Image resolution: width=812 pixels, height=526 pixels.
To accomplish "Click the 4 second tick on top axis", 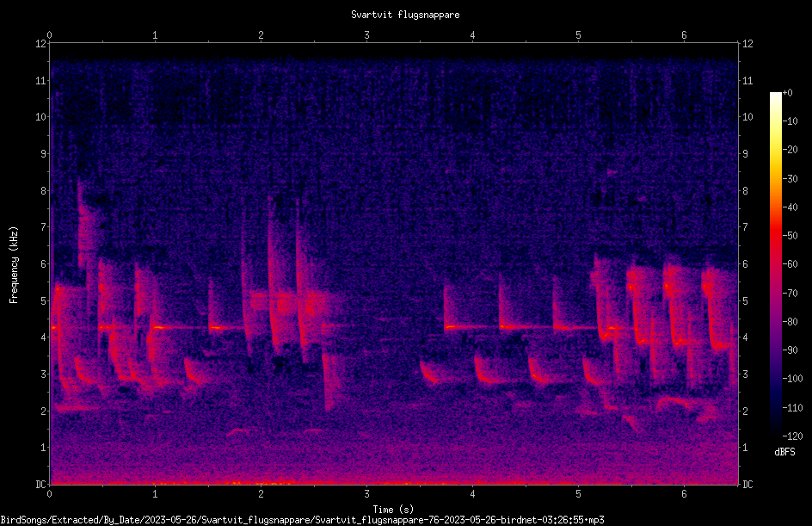I will coord(472,35).
